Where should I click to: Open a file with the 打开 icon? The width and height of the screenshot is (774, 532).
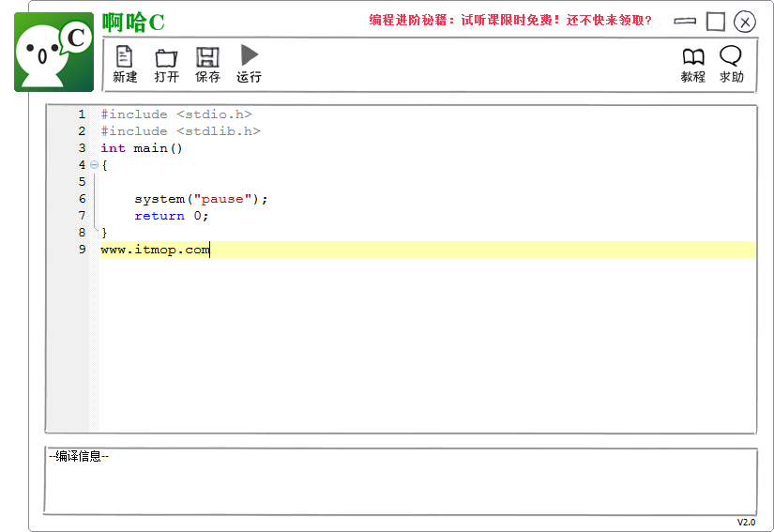[166, 63]
